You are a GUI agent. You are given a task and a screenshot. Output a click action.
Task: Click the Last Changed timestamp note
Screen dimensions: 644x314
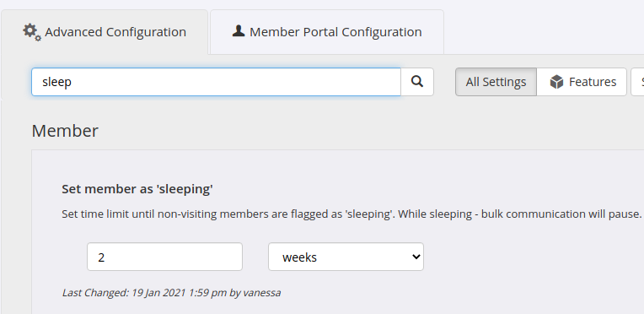[171, 293]
